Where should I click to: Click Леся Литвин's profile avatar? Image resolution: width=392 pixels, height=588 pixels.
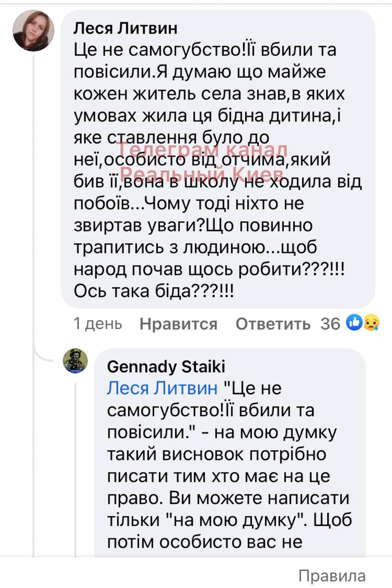(33, 31)
